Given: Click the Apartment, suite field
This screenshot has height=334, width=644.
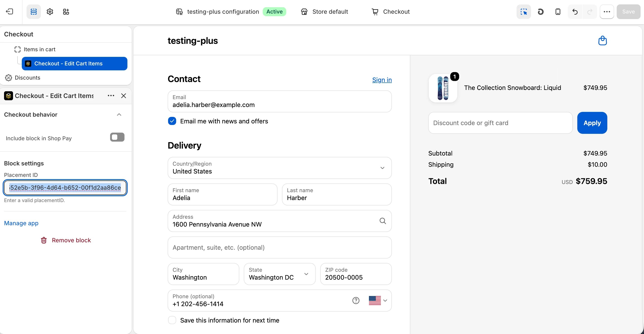Looking at the screenshot, I should coord(280,247).
